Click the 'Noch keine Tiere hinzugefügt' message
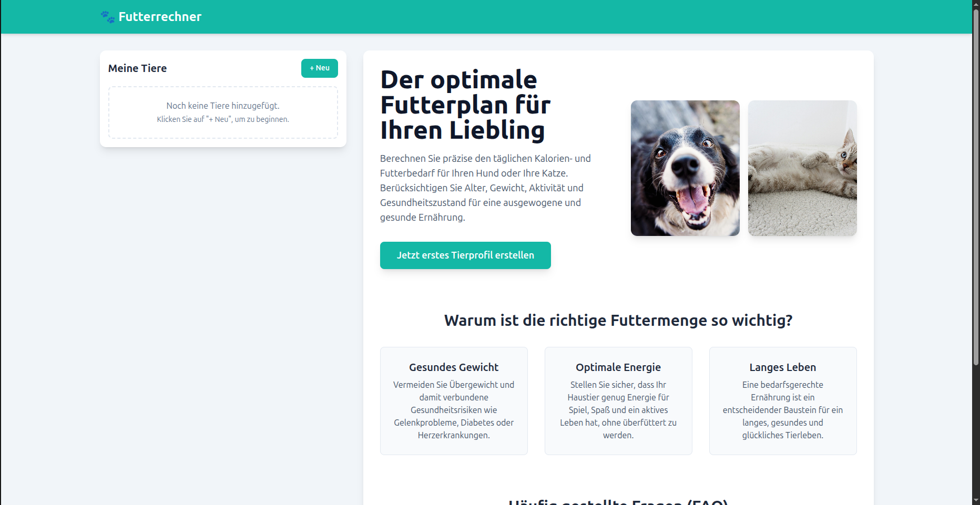980x505 pixels. 223,106
